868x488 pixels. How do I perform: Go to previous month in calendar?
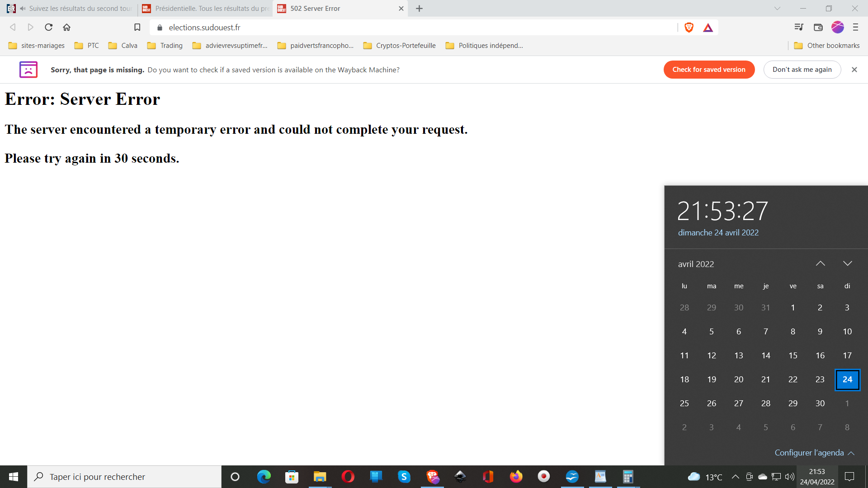pos(820,264)
